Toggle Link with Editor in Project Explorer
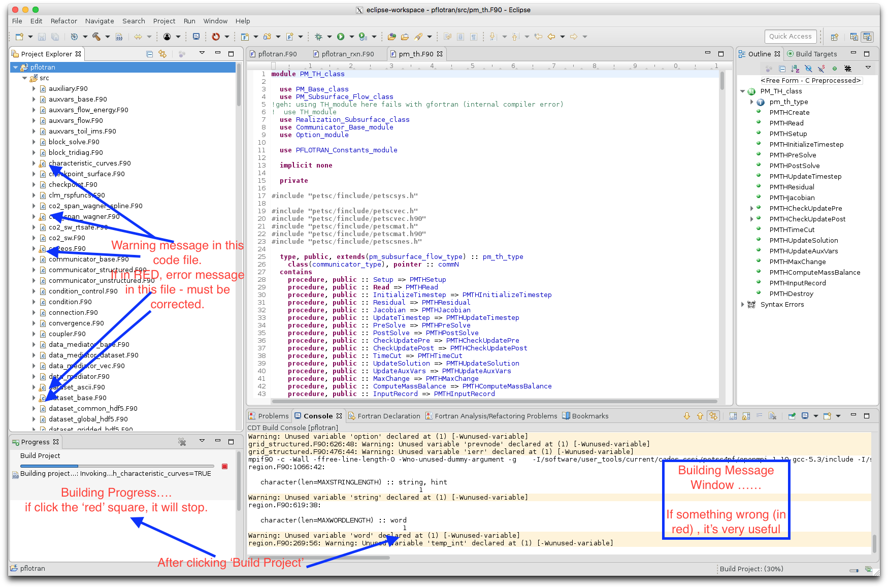Viewport: 888px width, 588px height. (162, 54)
